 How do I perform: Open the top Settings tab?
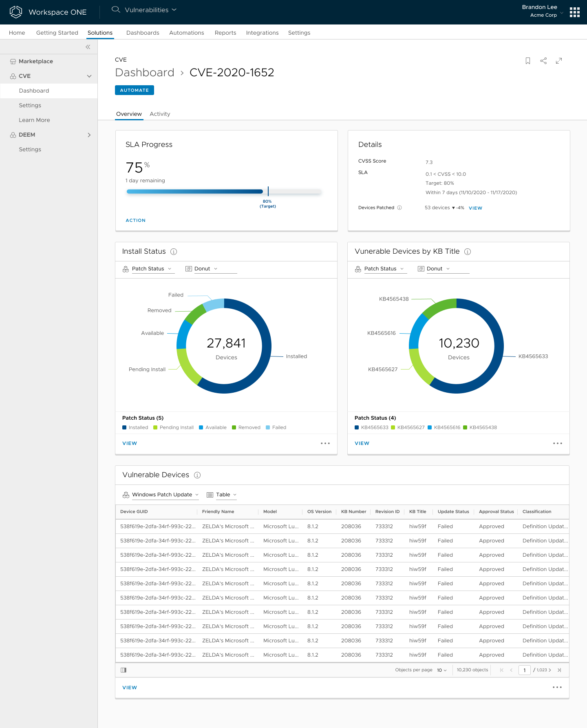(299, 33)
